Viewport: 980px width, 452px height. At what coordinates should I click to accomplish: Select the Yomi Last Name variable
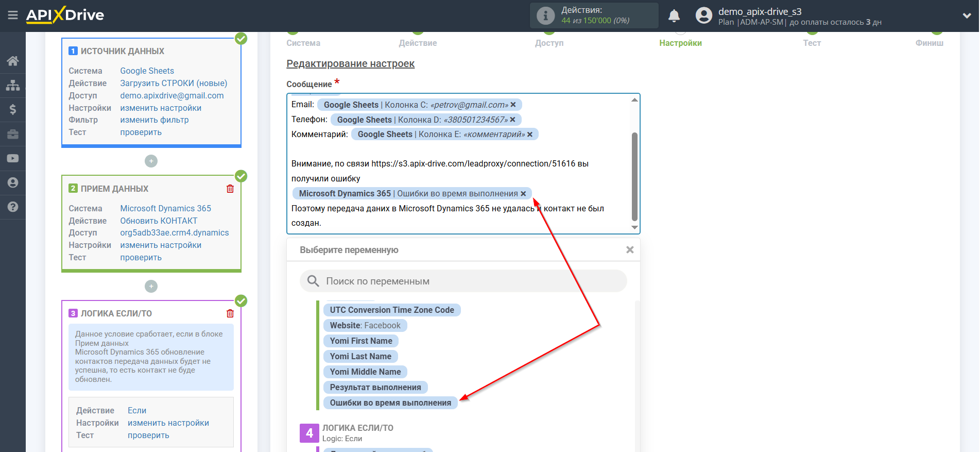tap(360, 356)
